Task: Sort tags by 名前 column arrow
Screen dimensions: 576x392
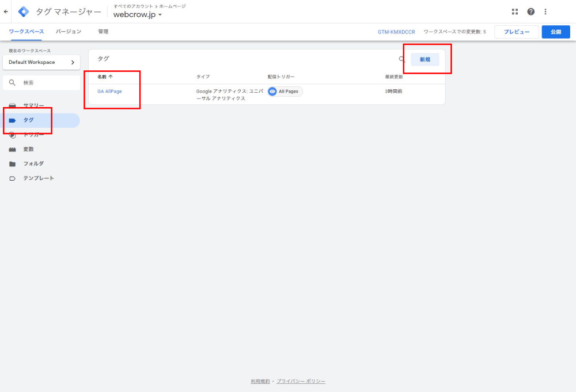Action: tap(111, 77)
